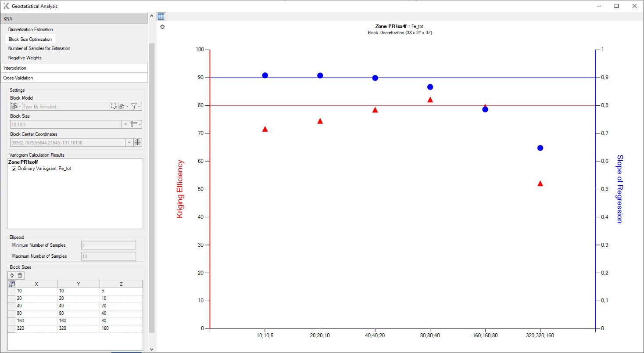Click the table selector icon in Block Sizes header
Image resolution: width=644 pixels, height=353 pixels.
coord(12,284)
